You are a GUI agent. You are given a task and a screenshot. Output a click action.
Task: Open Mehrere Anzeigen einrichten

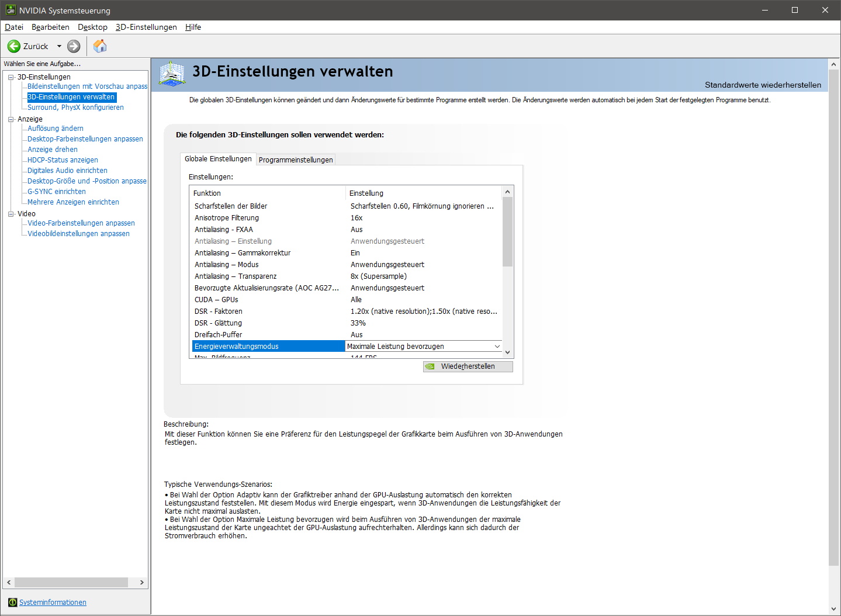[x=73, y=202]
